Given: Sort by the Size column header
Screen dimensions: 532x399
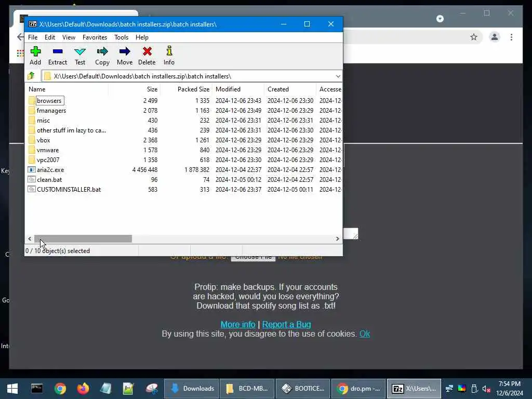Looking at the screenshot, I should (x=135, y=89).
